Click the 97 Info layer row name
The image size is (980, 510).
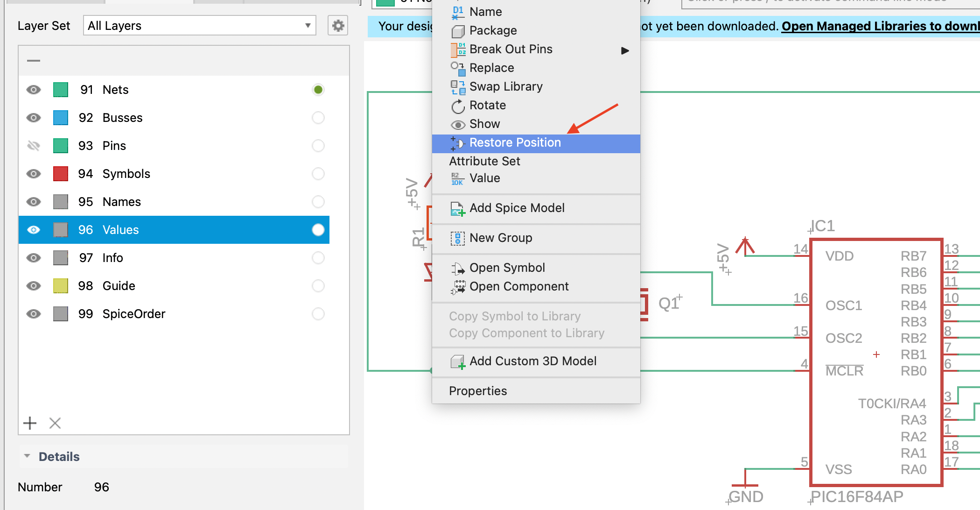[112, 258]
